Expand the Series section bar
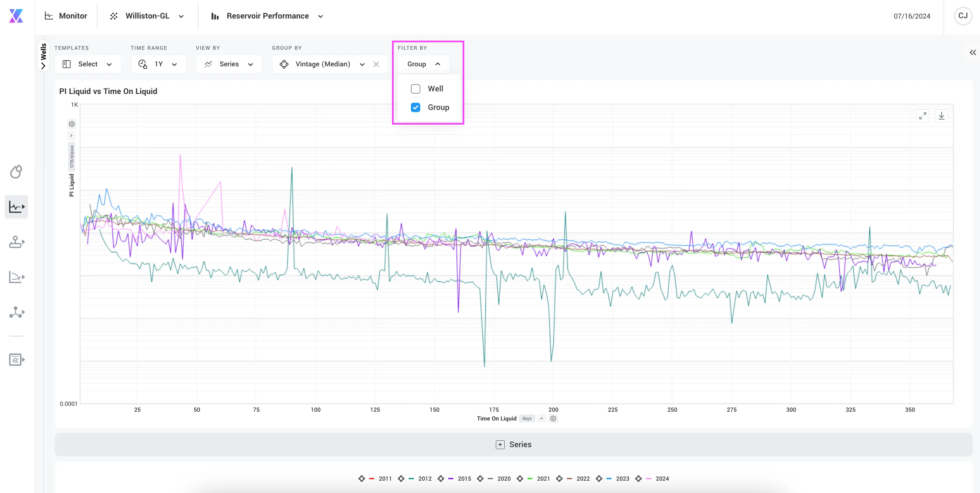 [x=513, y=444]
